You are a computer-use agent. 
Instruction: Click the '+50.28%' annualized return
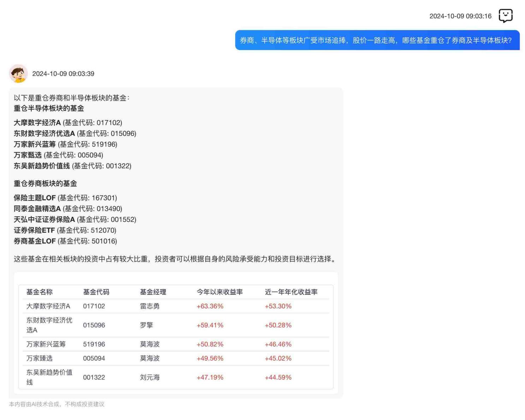[278, 325]
